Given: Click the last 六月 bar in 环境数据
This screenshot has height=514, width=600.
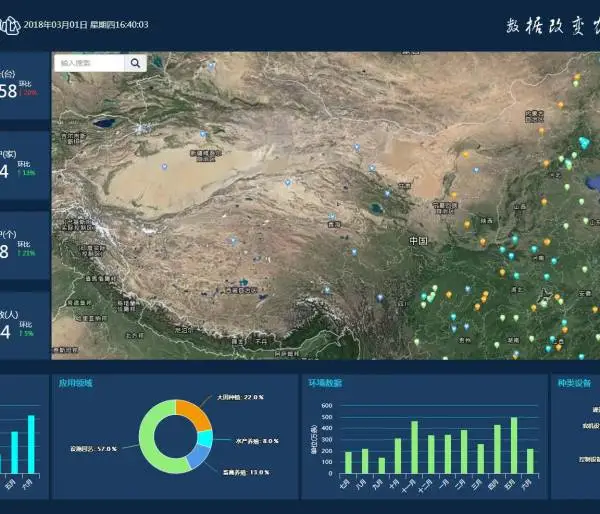Looking at the screenshot, I should pyautogui.click(x=530, y=461).
